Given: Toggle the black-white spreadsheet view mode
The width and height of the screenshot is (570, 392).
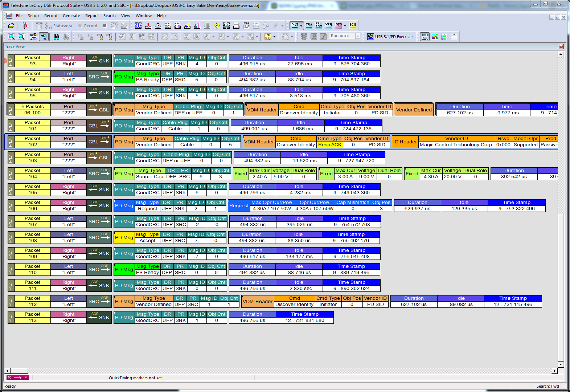Looking at the screenshot, I should point(454,37).
